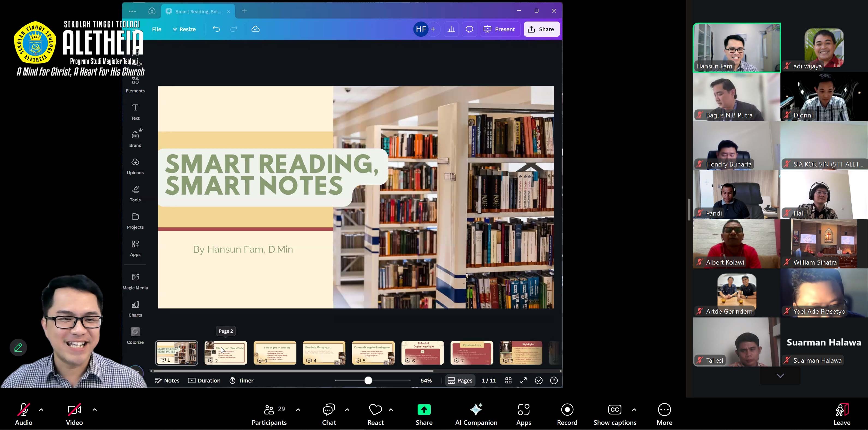Viewport: 868px width, 430px height.
Task: Expand the Show captions options arrow
Action: 634,410
